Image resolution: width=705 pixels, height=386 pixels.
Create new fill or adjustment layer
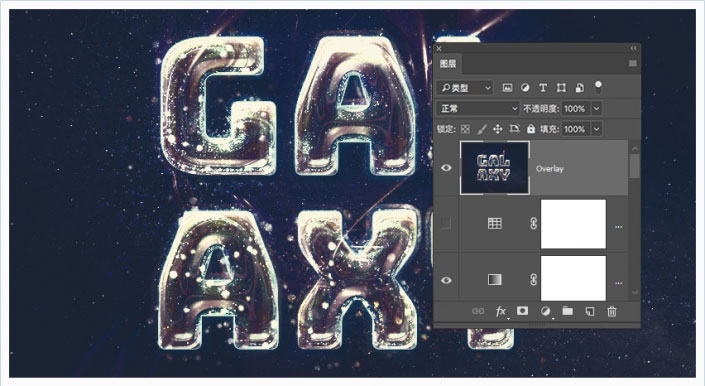click(545, 311)
